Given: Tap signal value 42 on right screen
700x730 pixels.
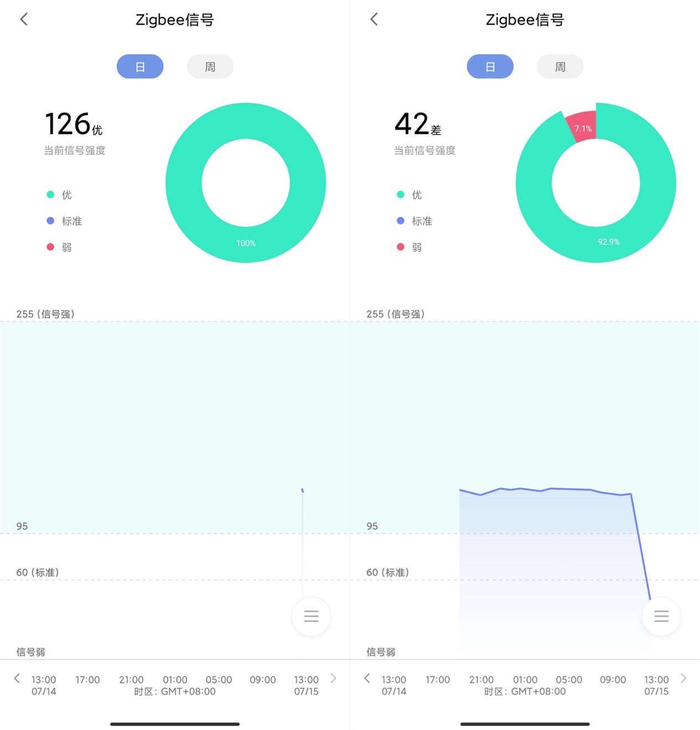Looking at the screenshot, I should 412,123.
